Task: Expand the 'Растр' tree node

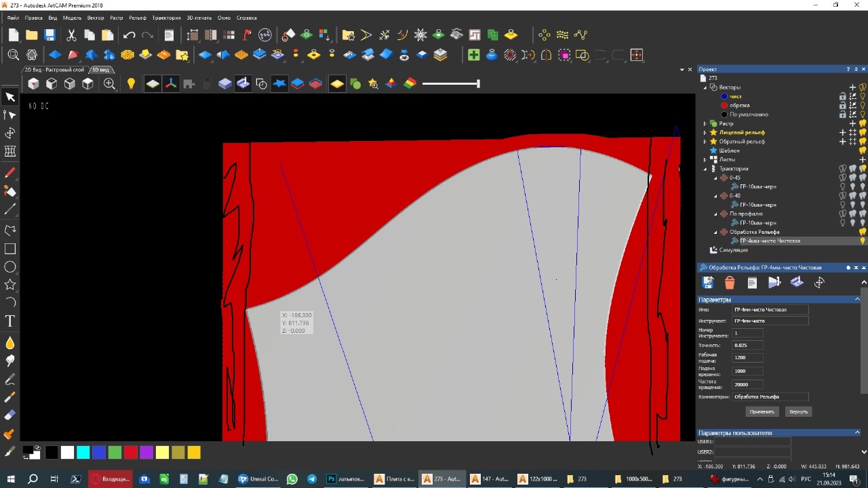Action: (705, 123)
